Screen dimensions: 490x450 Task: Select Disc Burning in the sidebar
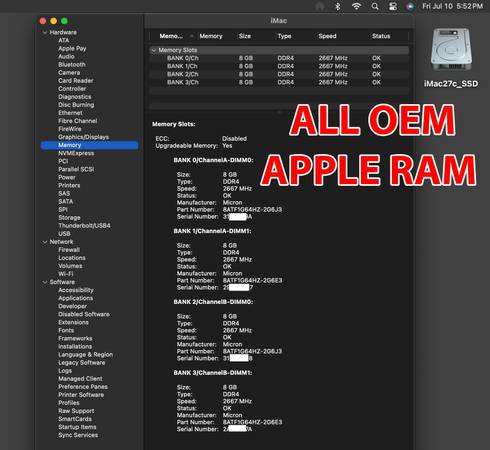tap(76, 105)
